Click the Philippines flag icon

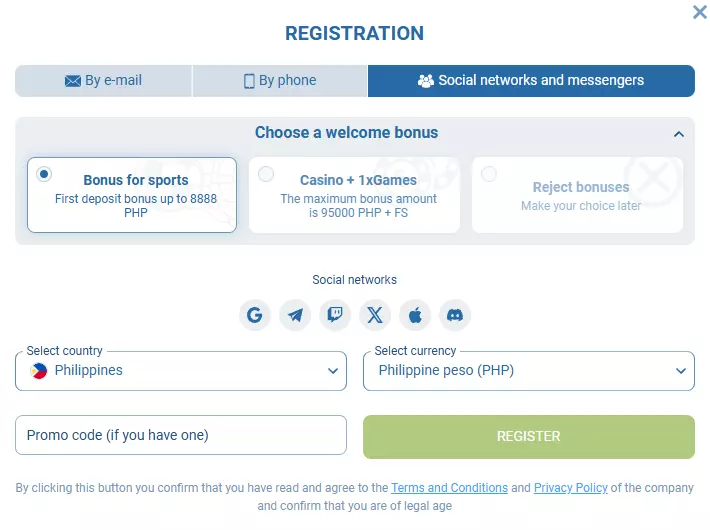point(39,370)
